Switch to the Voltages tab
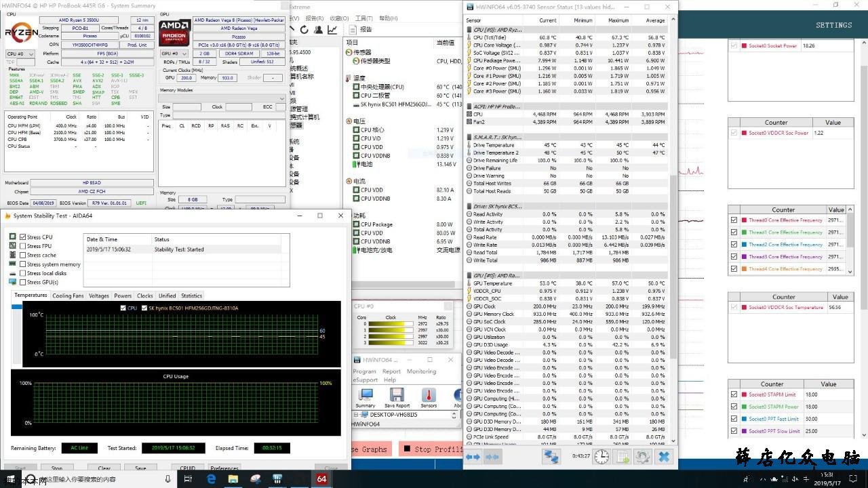 pyautogui.click(x=99, y=296)
